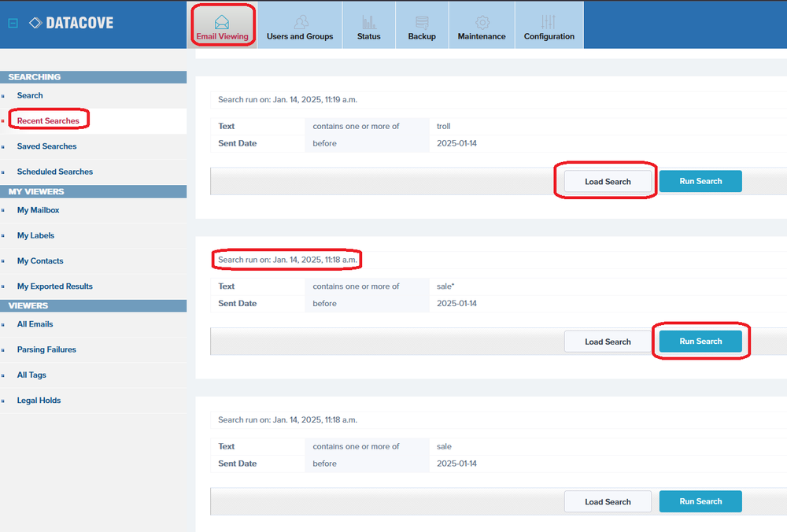Go to the Backup tab label
Viewport: 787px width, 532px height.
point(422,37)
